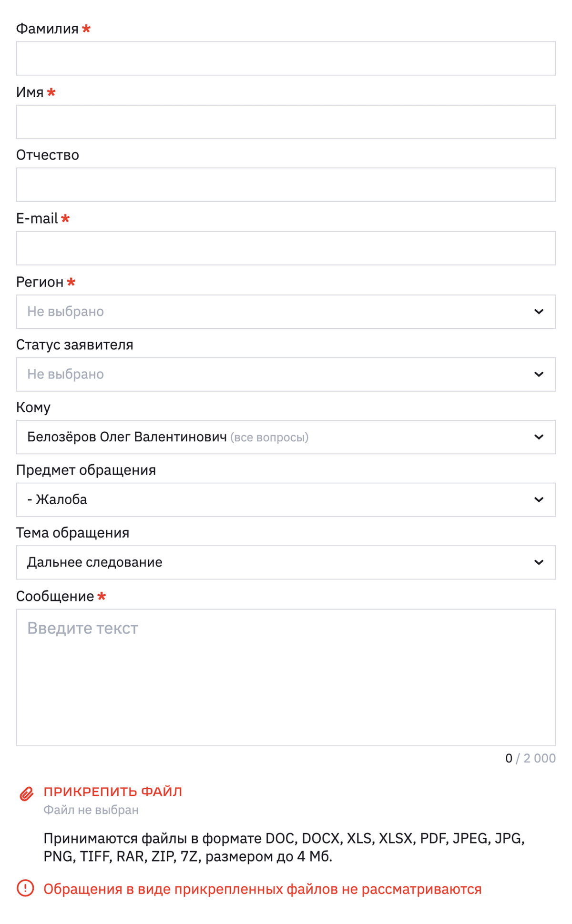Open the Регион dropdown list

point(276,312)
